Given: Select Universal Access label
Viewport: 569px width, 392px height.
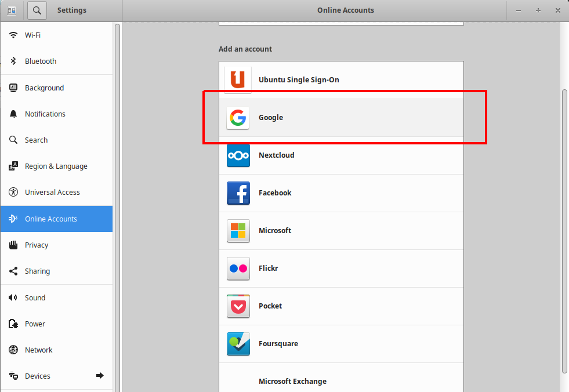Looking at the screenshot, I should click(x=52, y=193).
